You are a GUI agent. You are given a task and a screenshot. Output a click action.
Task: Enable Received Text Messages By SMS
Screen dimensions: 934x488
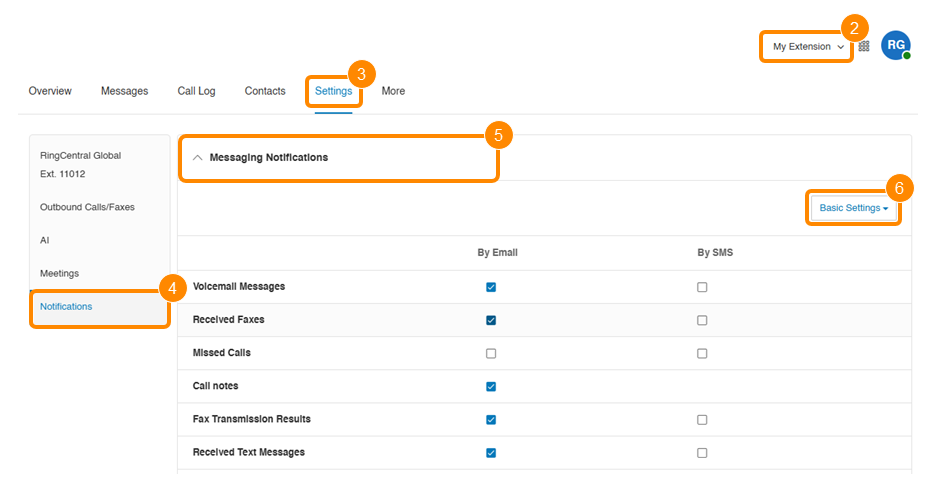click(x=702, y=453)
